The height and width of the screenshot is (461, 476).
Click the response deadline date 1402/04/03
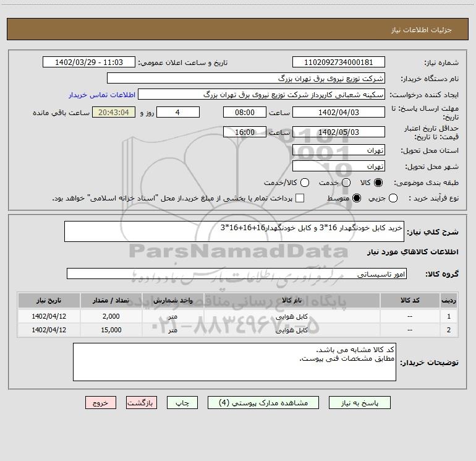[339, 112]
